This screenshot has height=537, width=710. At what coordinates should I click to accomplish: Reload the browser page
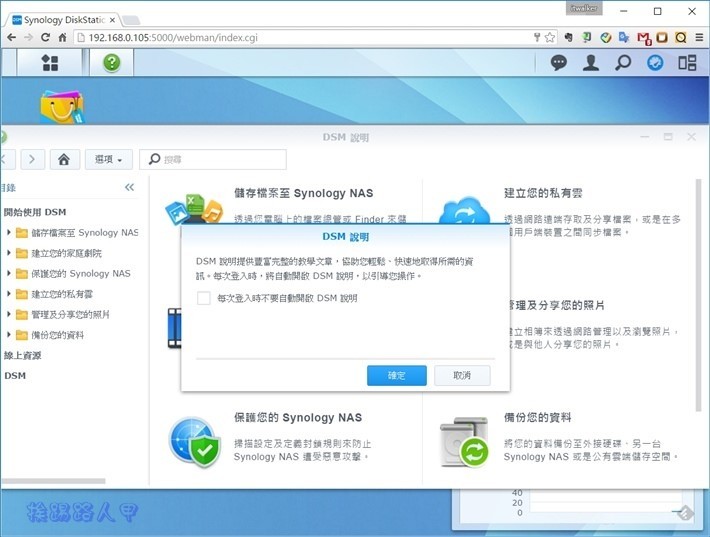(x=45, y=37)
